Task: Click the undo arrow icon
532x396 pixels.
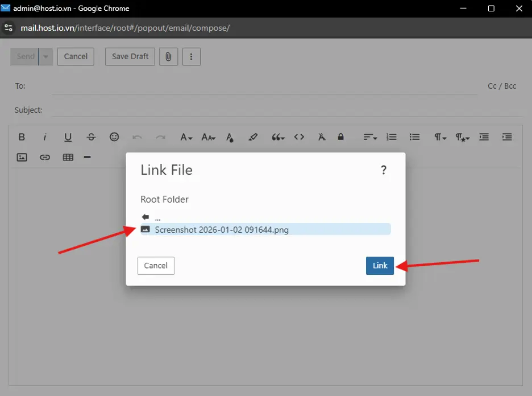Action: pos(137,137)
